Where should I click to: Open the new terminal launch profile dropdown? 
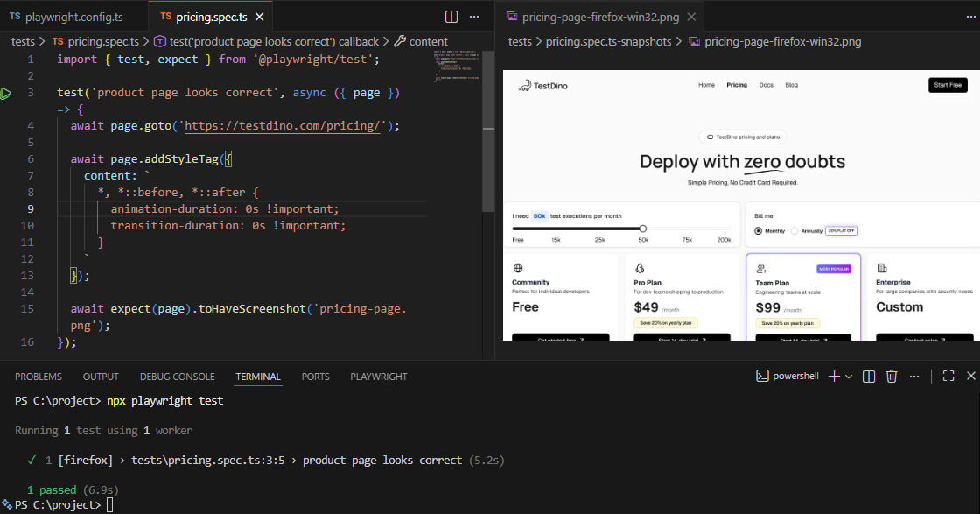[849, 377]
